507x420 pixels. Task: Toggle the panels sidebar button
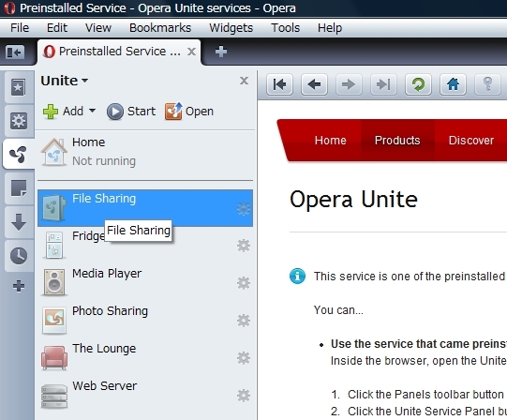tap(15, 52)
